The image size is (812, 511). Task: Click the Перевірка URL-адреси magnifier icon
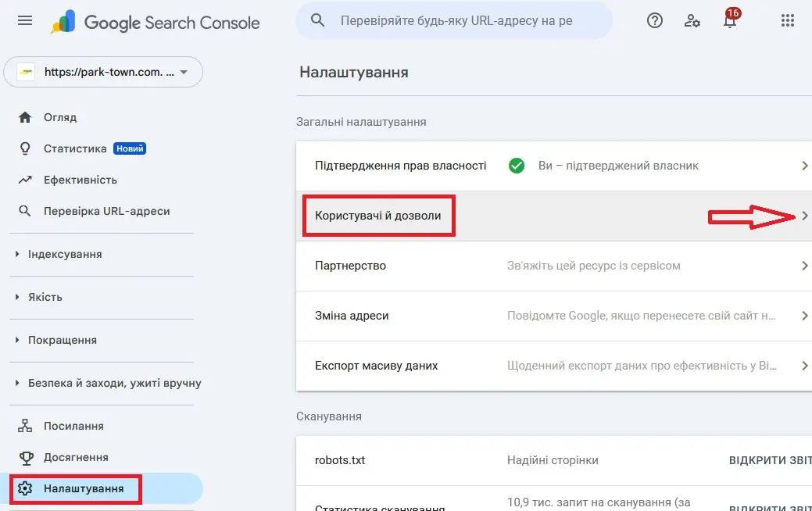tap(24, 210)
